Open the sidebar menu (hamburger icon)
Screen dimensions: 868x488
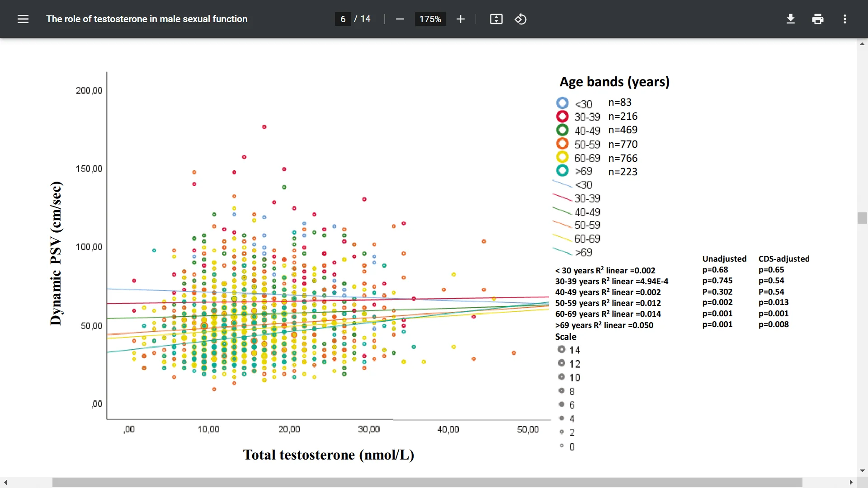pos(23,19)
